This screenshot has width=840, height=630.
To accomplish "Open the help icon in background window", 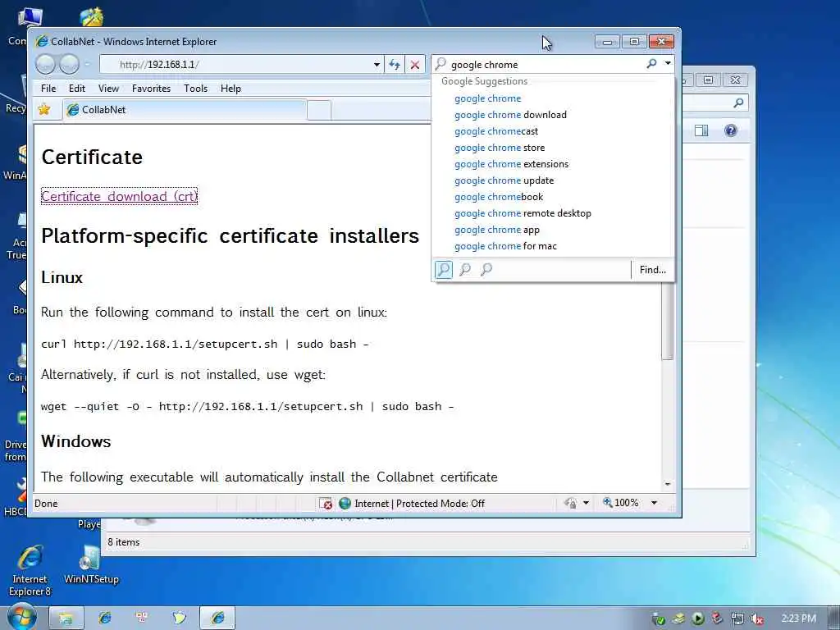I will pos(730,130).
